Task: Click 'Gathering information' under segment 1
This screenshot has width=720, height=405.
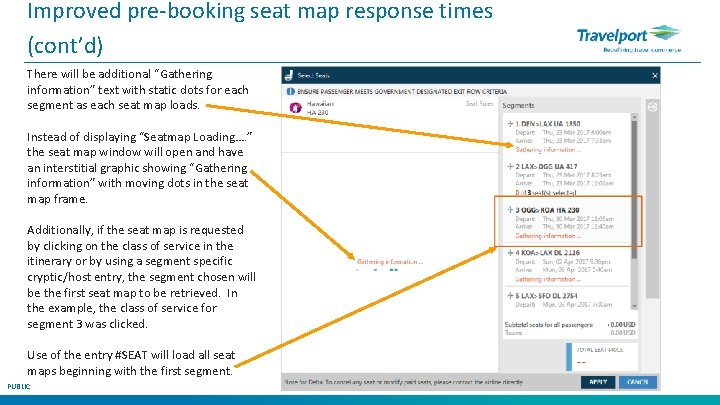Action: click(548, 150)
